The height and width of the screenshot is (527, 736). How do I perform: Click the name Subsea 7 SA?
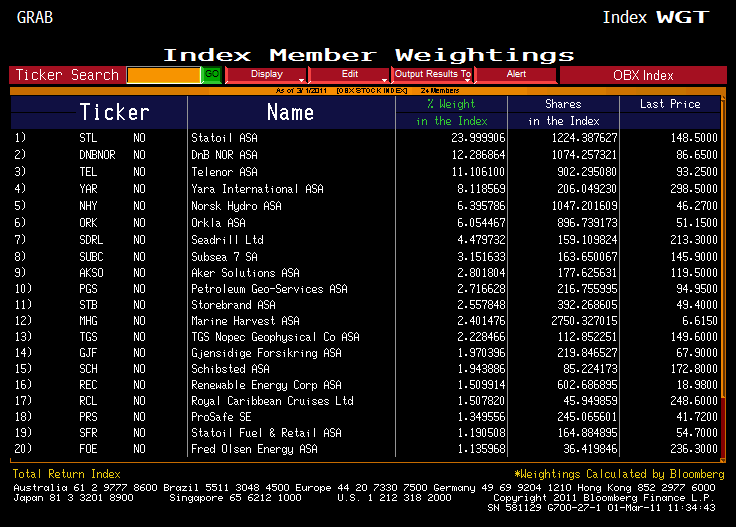tap(224, 257)
